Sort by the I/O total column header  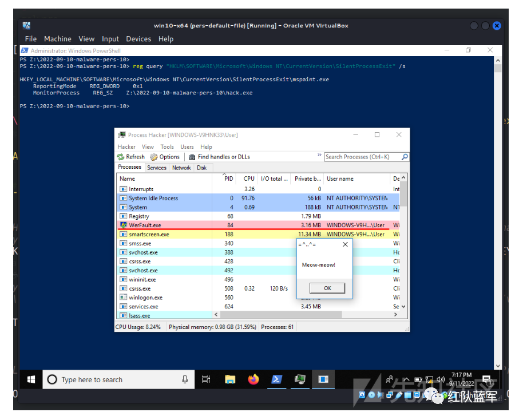tap(274, 179)
